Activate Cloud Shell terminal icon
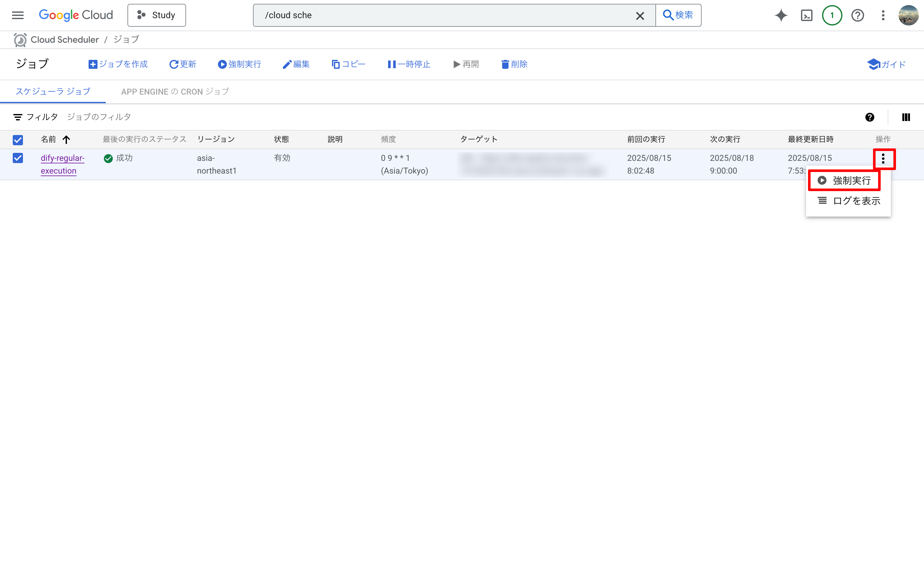This screenshot has height=572, width=924. tap(806, 15)
